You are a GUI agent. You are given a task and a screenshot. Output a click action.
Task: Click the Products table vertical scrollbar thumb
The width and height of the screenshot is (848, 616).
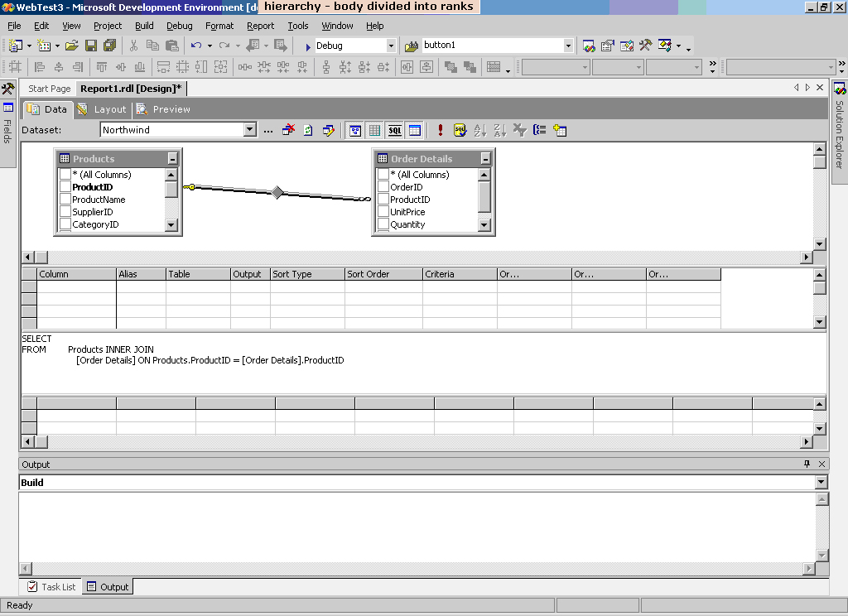click(x=171, y=190)
